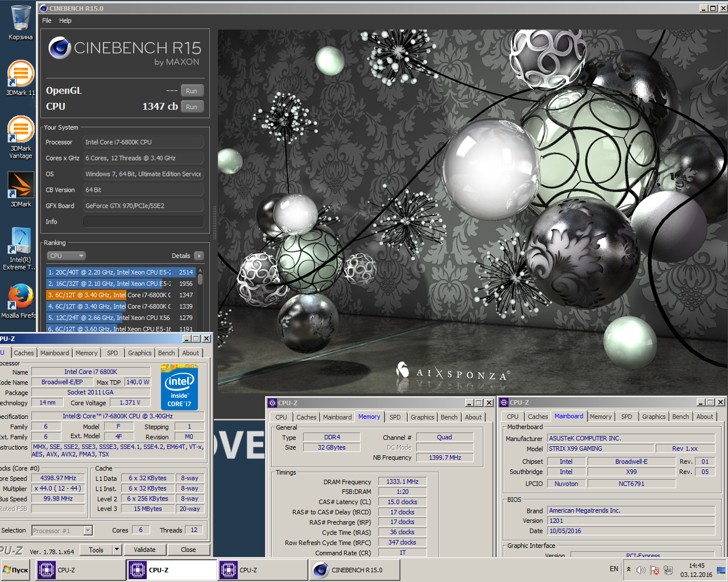
Task: Click the Core Voltage 1.371 V value
Action: pyautogui.click(x=130, y=402)
